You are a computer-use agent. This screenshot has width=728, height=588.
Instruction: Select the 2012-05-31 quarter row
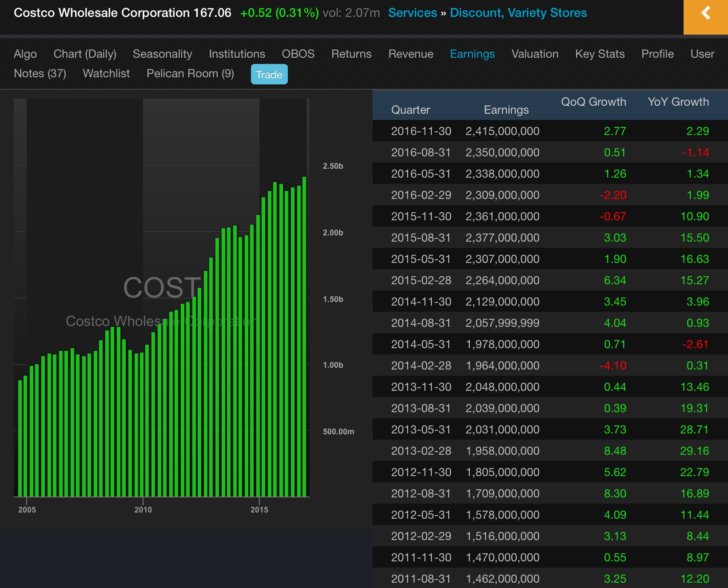click(x=550, y=515)
